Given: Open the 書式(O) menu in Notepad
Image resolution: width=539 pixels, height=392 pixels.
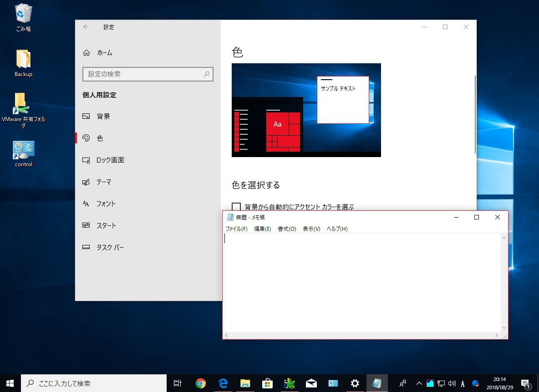Looking at the screenshot, I should click(287, 229).
